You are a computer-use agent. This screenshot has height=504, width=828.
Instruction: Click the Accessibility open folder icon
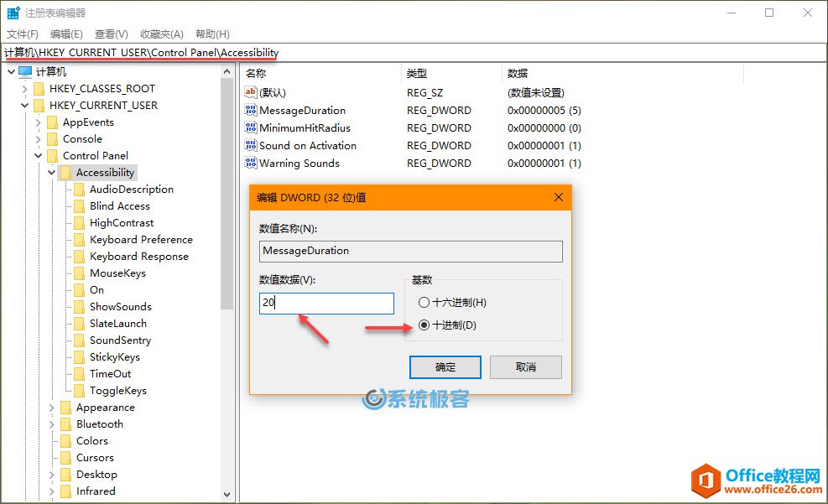tap(65, 173)
